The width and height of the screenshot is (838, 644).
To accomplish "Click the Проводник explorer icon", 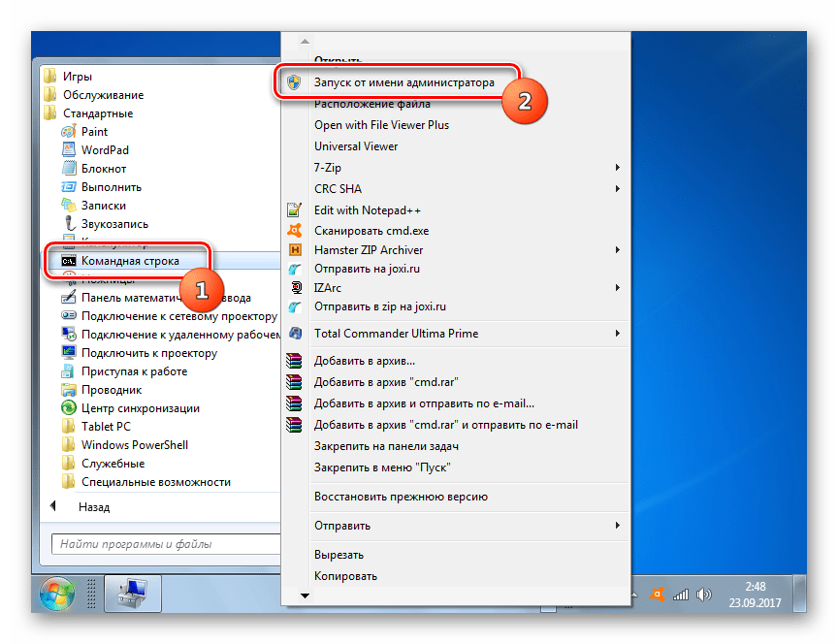I will point(69,390).
